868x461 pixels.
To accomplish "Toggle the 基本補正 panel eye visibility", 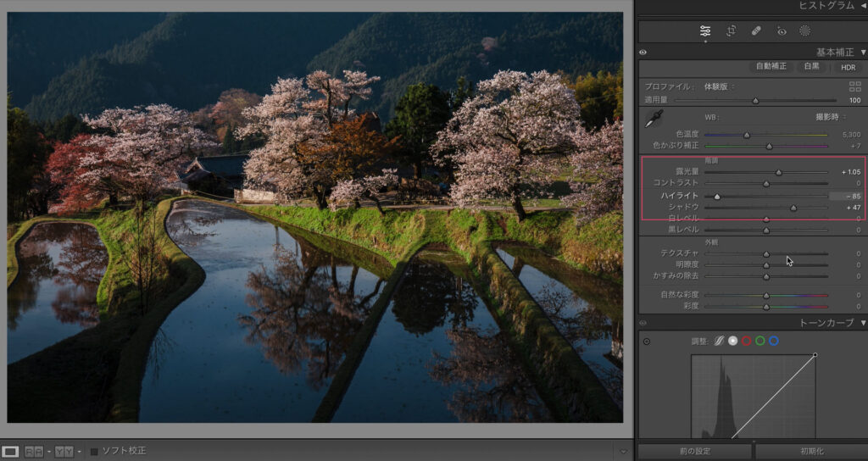I will tap(643, 53).
